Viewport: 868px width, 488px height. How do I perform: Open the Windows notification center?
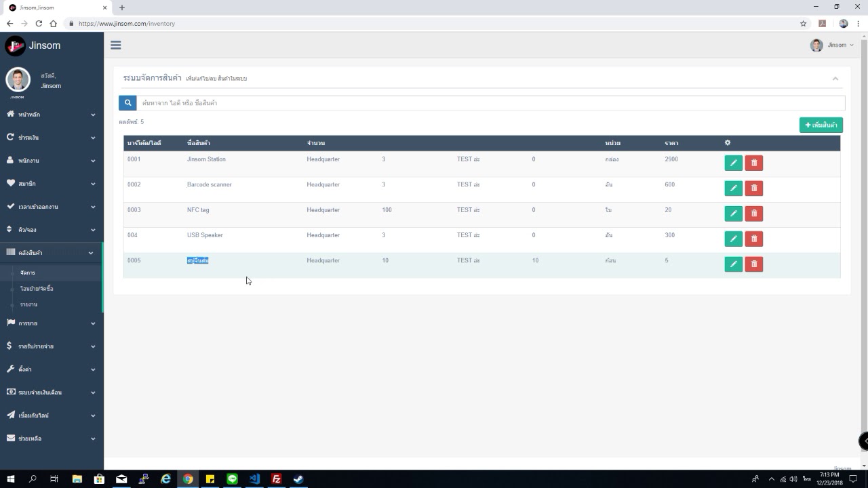[x=854, y=479]
